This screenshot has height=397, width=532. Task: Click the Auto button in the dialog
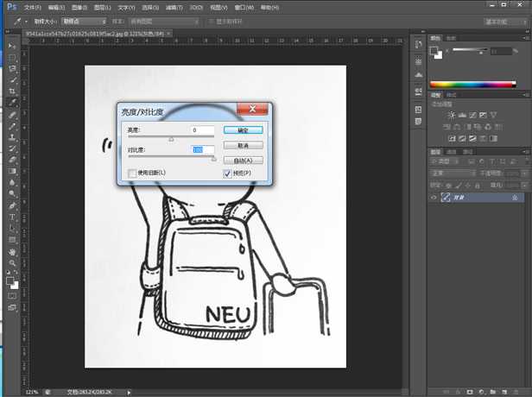(x=243, y=161)
